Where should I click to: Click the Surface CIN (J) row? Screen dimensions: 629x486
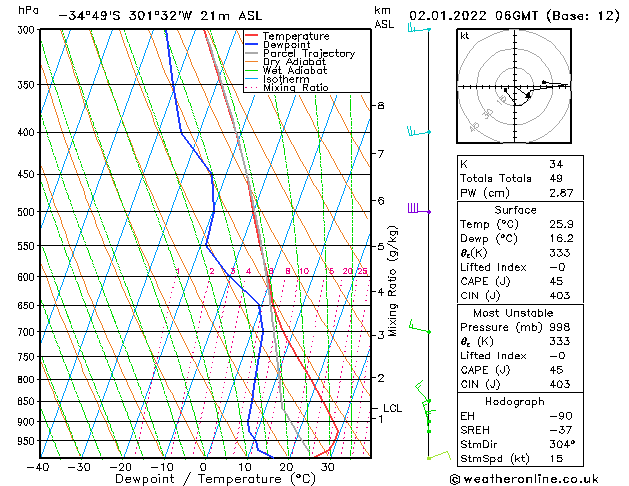point(520,296)
